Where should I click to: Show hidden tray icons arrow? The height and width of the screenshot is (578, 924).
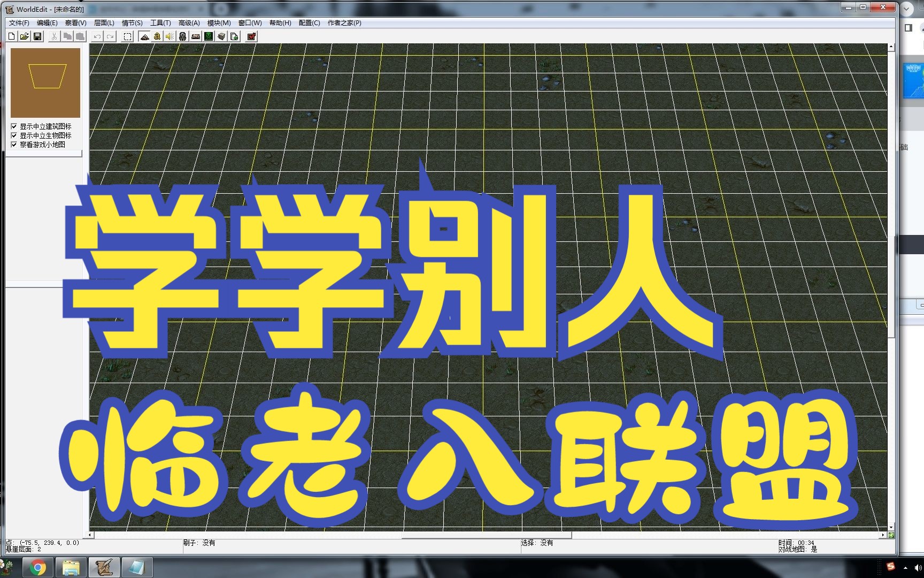point(905,567)
